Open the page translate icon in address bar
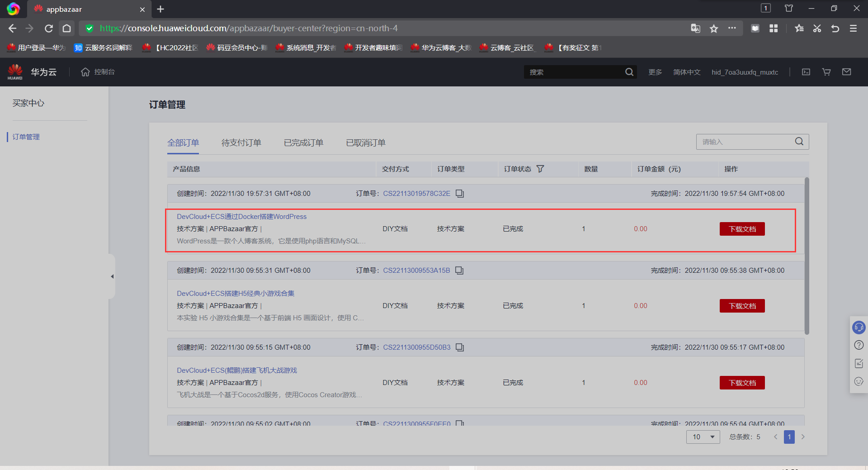This screenshot has width=868, height=470. point(695,28)
